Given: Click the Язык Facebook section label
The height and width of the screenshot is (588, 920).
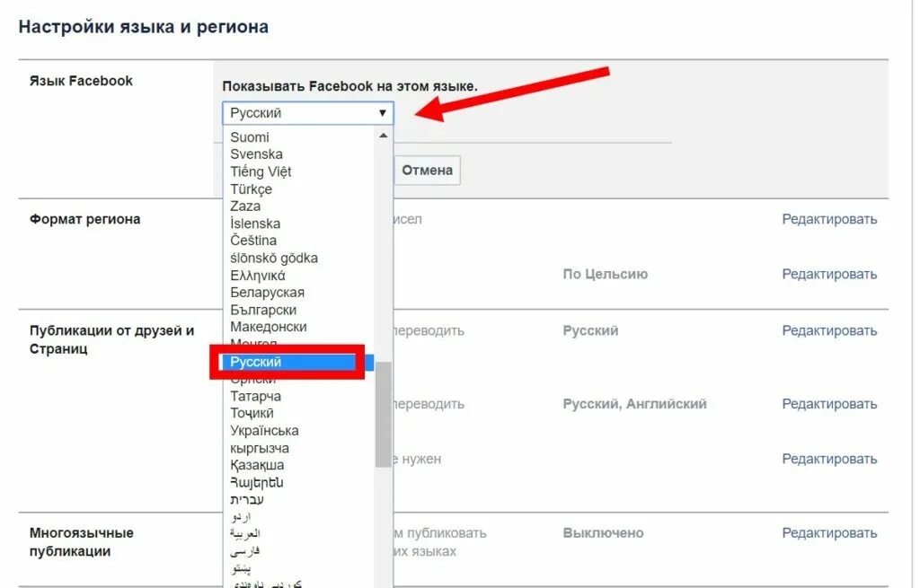Looking at the screenshot, I should point(81,81).
